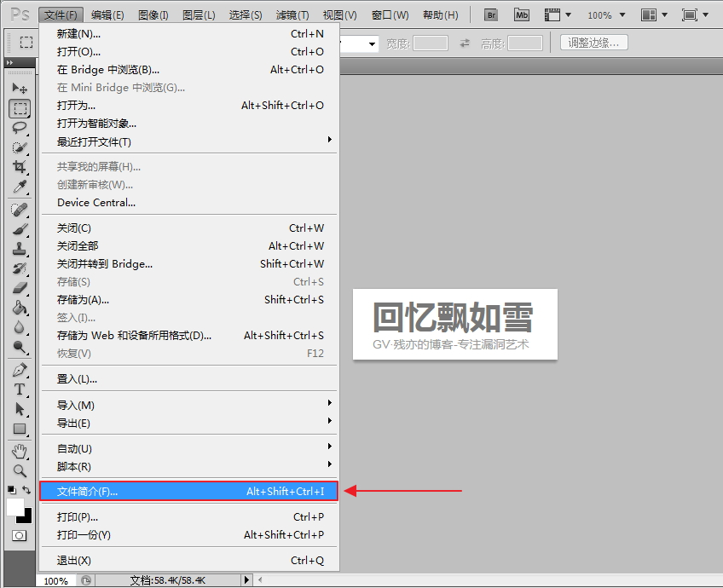Set the foreground color swatch
Image resolution: width=723 pixels, height=588 pixels.
[14, 506]
